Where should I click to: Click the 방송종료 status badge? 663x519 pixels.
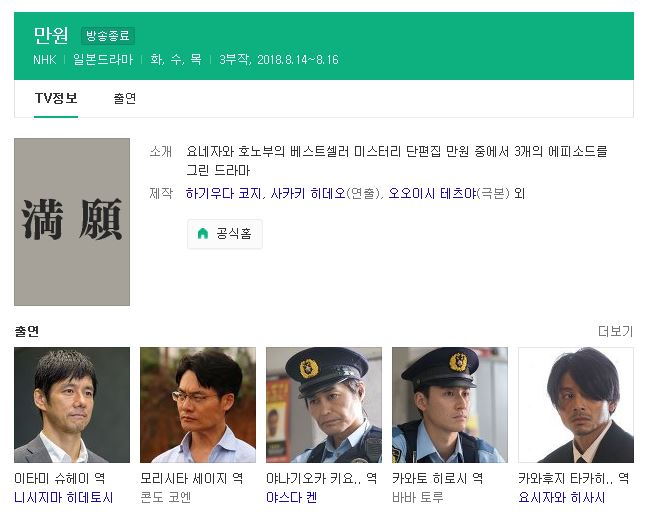click(108, 36)
